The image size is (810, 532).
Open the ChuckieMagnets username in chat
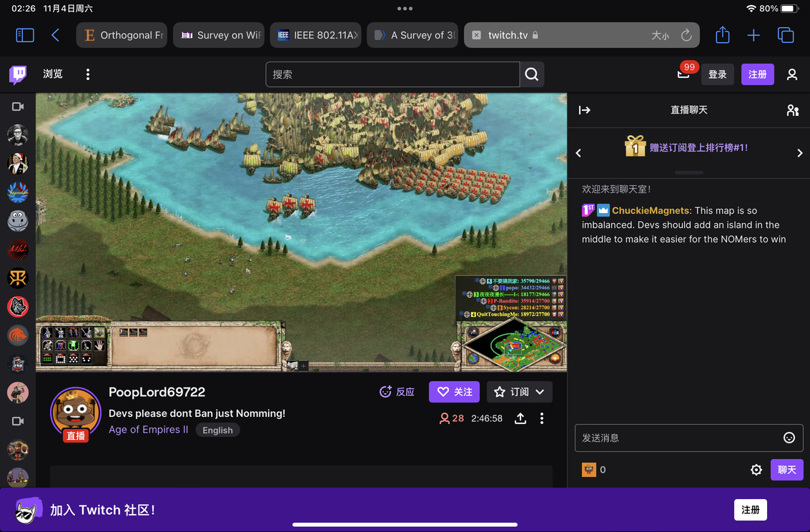tap(651, 211)
